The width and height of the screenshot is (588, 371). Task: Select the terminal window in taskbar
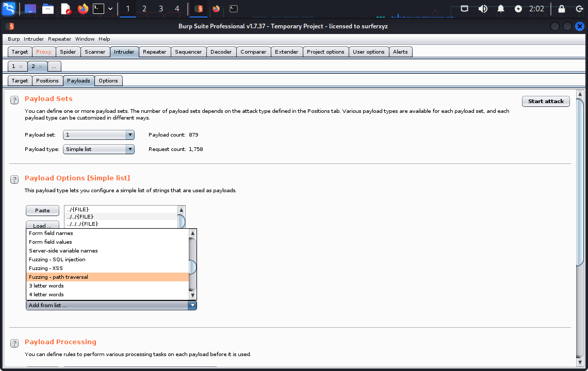click(233, 9)
